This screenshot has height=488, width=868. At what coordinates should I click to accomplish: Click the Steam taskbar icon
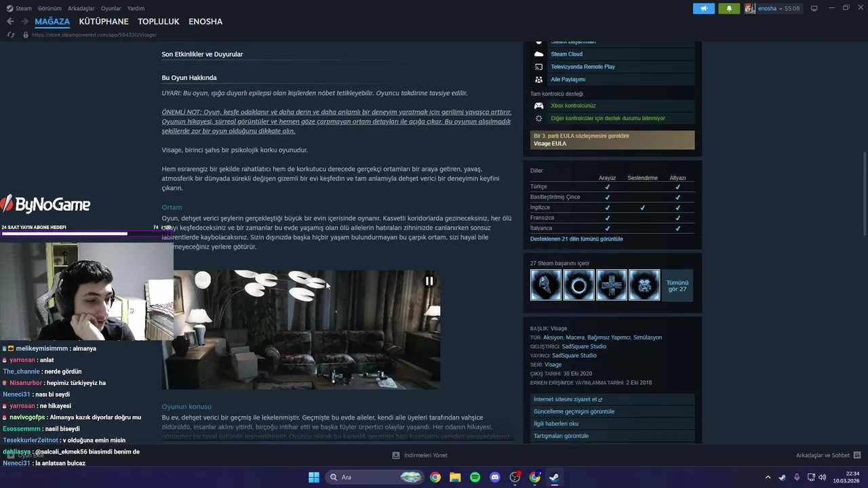click(x=554, y=477)
